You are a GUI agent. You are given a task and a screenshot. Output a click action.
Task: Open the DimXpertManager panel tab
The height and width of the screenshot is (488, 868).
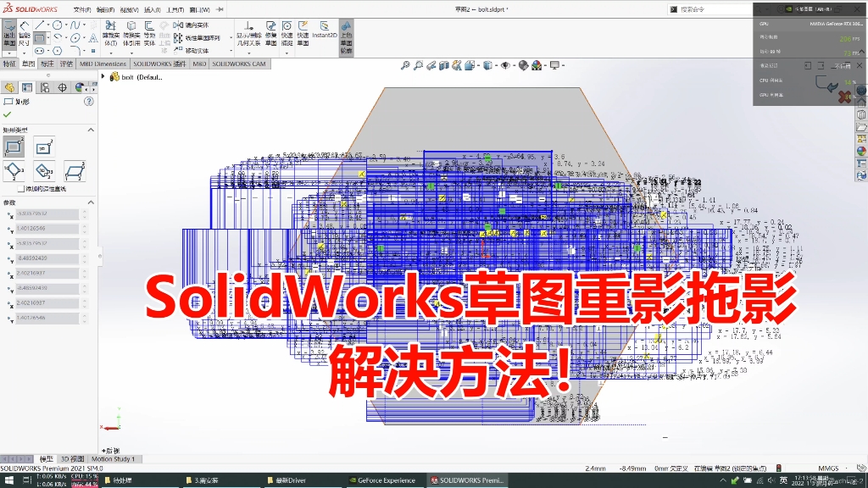63,87
